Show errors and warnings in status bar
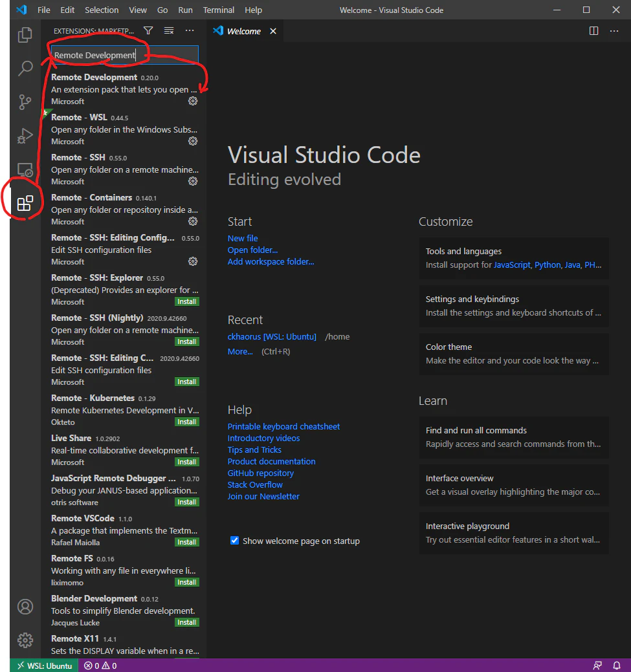Viewport: 631px width, 672px height. click(100, 666)
